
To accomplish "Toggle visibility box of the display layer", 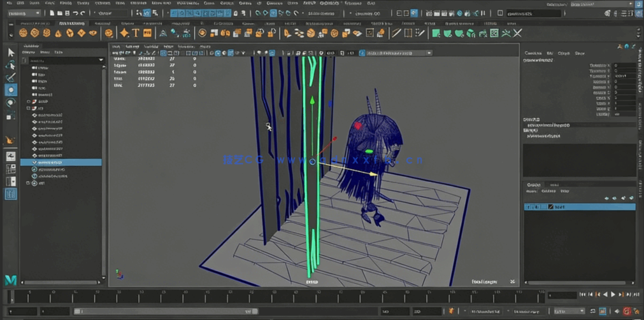I will coord(528,207).
